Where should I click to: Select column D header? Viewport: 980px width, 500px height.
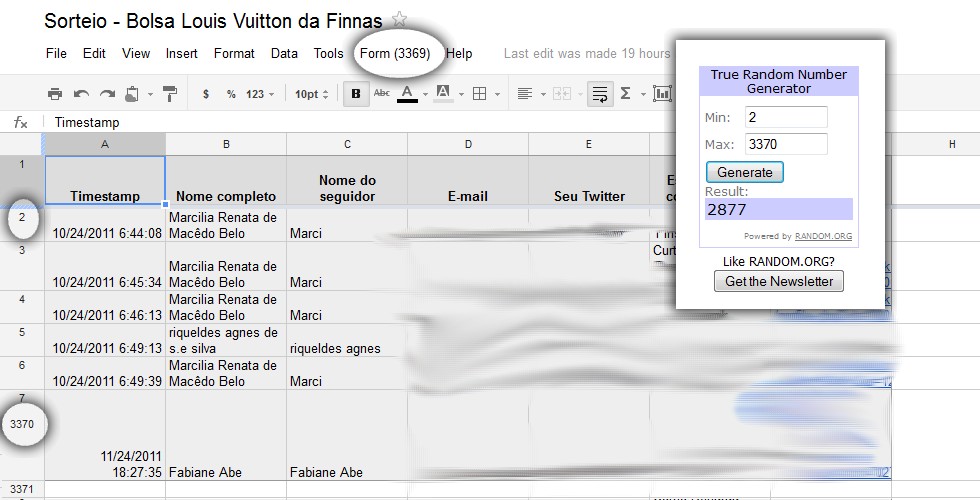coord(468,144)
